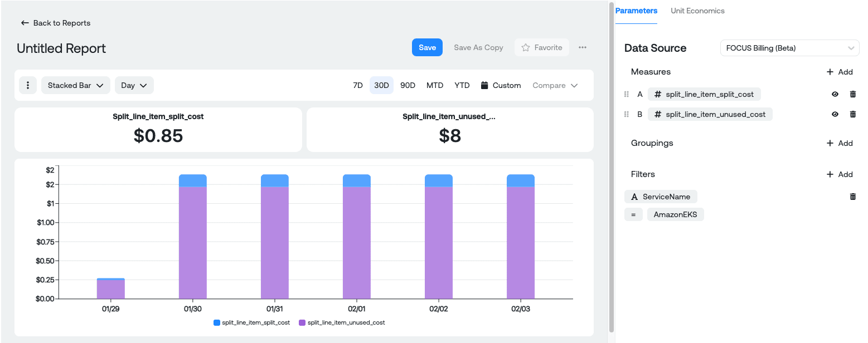This screenshot has height=343, width=868.
Task: Select the 90D time range
Action: point(408,85)
